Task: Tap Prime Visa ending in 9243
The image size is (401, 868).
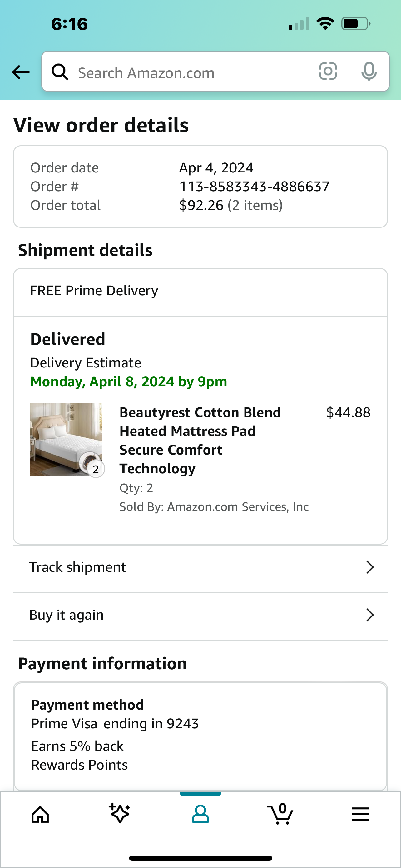Action: [115, 724]
